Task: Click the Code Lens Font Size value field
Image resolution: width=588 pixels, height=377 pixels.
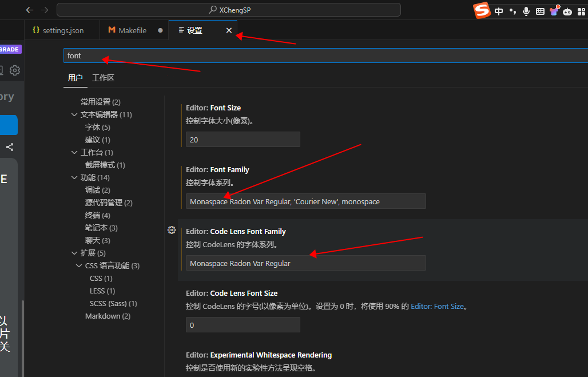Action: [243, 325]
